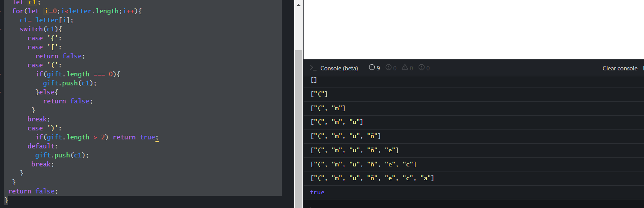
Task: Click the final return false; line
Action: [x=33, y=191]
